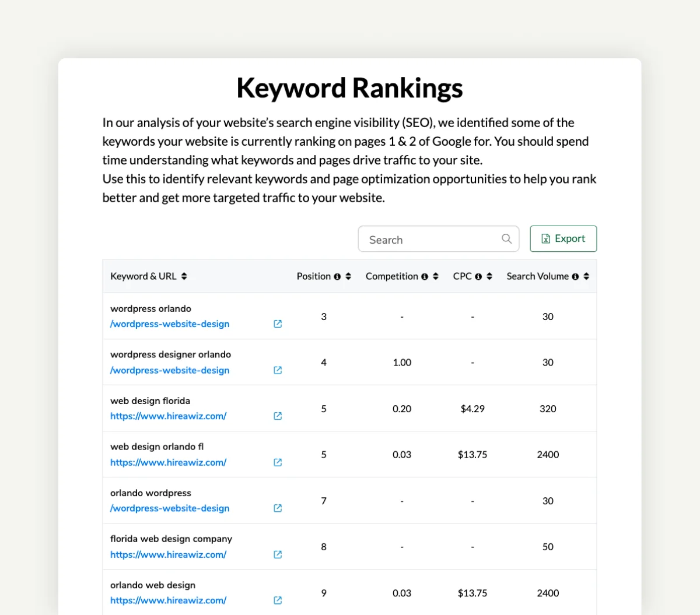
Task: Open external link icon for wordpress orlando
Action: [x=278, y=324]
